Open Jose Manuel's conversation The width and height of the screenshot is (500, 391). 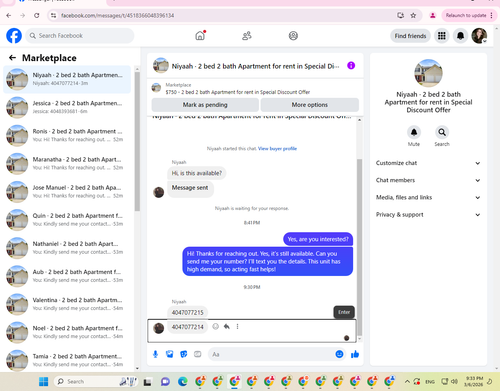67,192
